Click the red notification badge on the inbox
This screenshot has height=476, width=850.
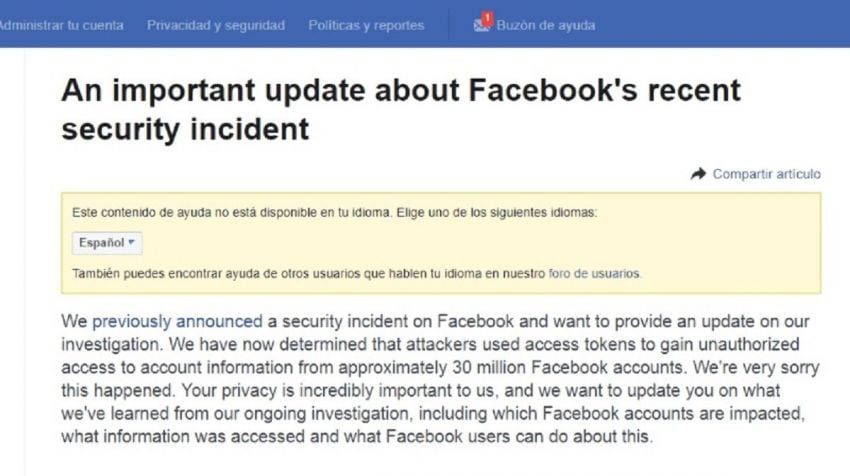(487, 18)
